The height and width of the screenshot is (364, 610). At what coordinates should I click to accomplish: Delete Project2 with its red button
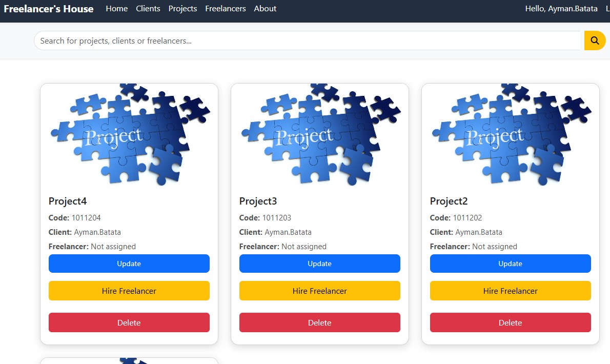tap(511, 322)
